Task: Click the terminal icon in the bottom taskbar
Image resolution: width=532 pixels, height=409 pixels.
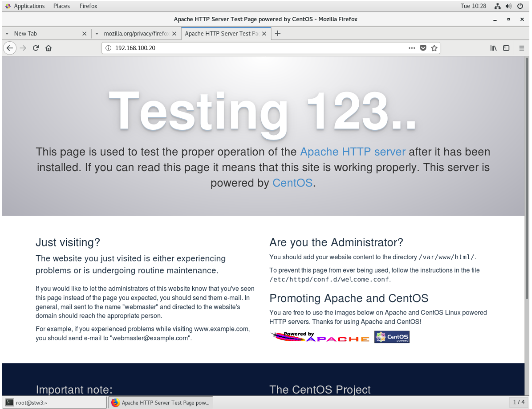Action: tap(10, 402)
